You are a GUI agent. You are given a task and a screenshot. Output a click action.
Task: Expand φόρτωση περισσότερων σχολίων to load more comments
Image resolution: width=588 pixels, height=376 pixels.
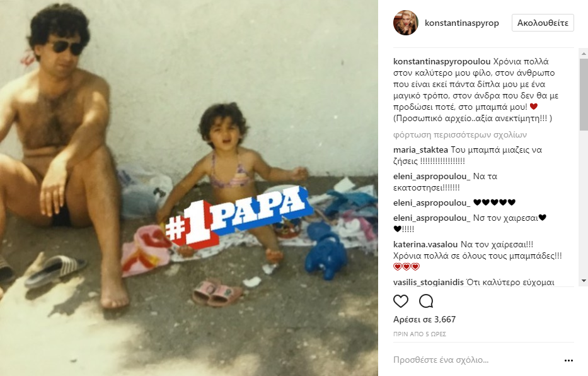(460, 135)
